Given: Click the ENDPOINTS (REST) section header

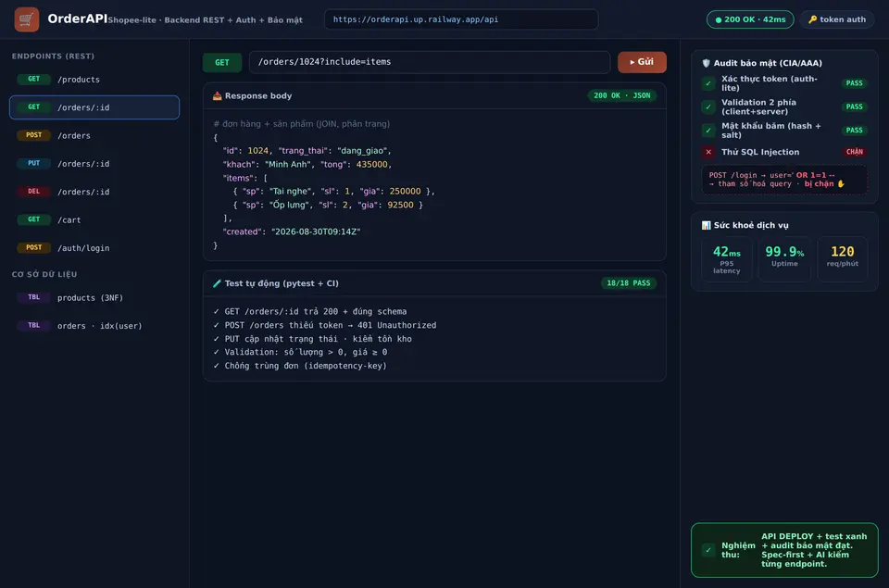Looking at the screenshot, I should point(54,56).
